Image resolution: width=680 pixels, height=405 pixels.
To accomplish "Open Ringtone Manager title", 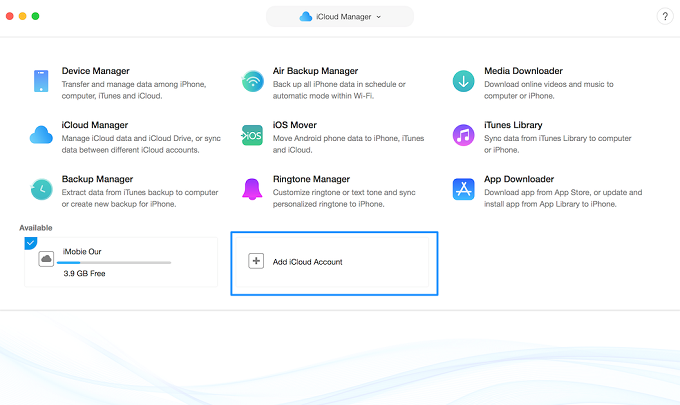I will coord(311,179).
